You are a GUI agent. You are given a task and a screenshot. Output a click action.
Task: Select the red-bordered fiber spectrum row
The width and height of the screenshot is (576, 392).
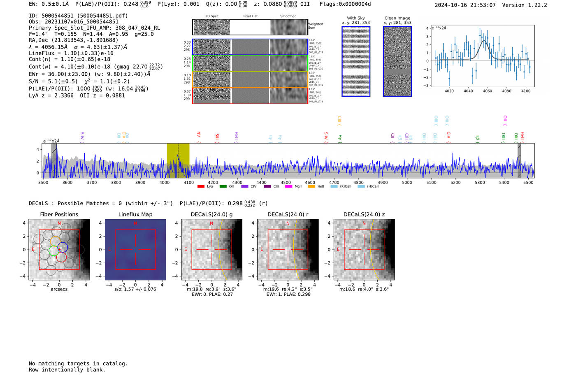click(250, 95)
